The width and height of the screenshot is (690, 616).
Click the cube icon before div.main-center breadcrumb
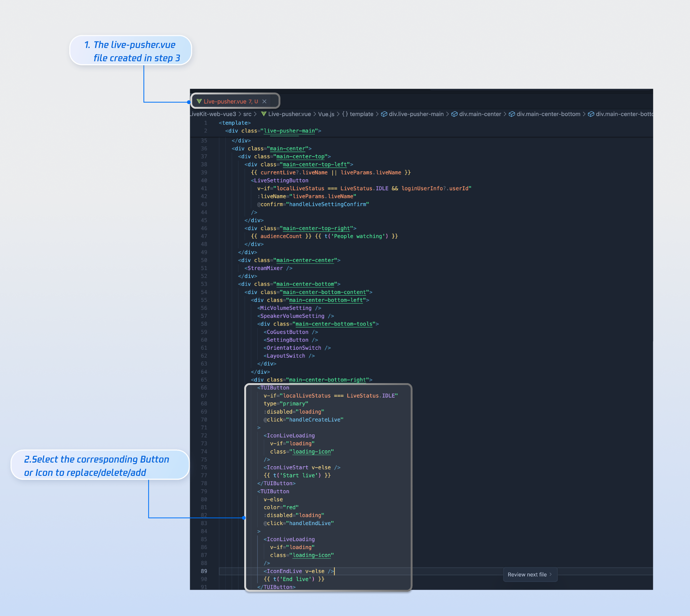coord(454,114)
